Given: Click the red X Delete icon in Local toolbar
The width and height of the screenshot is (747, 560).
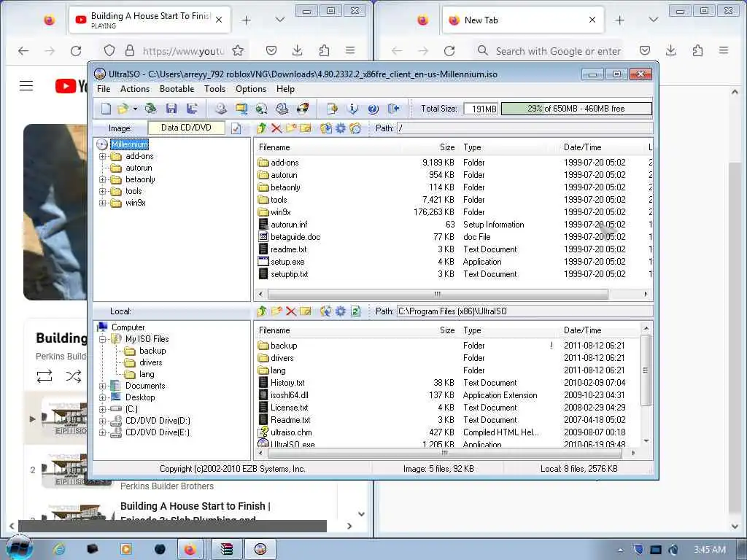Looking at the screenshot, I should click(291, 311).
